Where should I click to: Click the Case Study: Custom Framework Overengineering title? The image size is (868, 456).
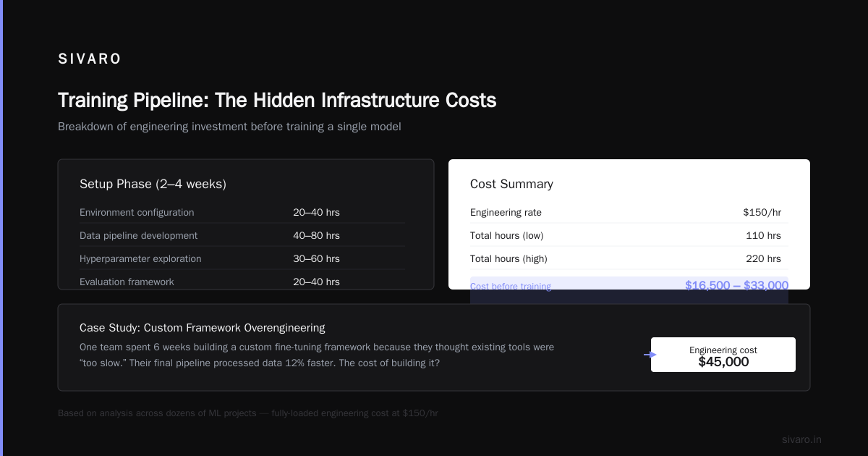coord(202,328)
